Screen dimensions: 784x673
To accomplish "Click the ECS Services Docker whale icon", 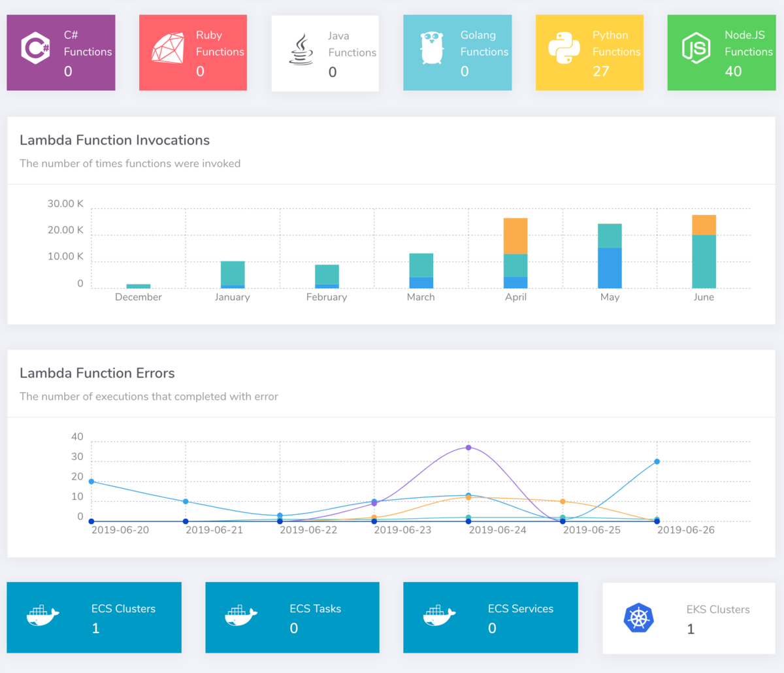I will pos(440,616).
